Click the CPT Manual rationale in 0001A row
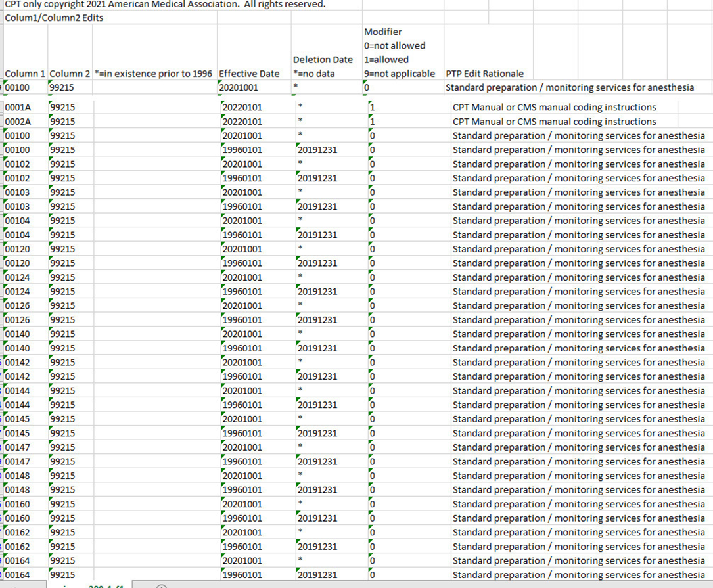Screen dimensions: 713x588 (x=554, y=107)
